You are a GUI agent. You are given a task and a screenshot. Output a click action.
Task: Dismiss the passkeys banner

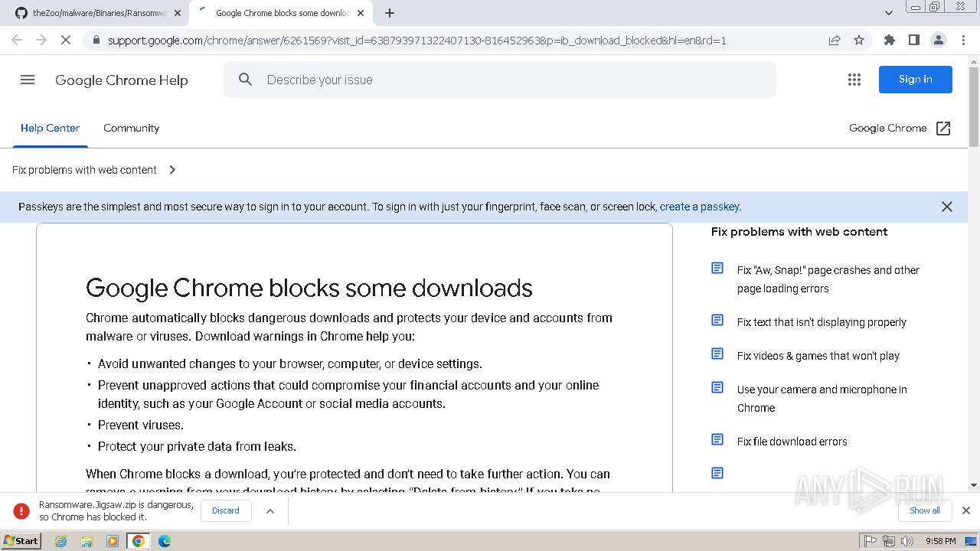947,207
